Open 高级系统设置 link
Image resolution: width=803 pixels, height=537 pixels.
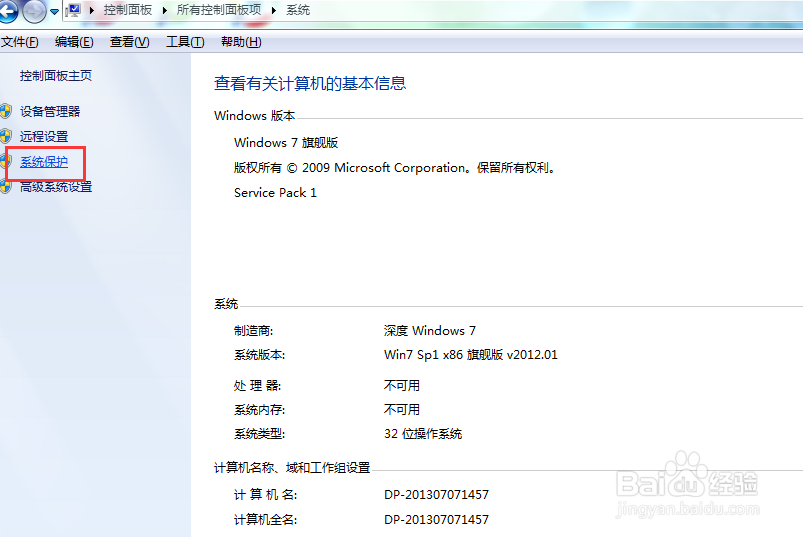56,187
